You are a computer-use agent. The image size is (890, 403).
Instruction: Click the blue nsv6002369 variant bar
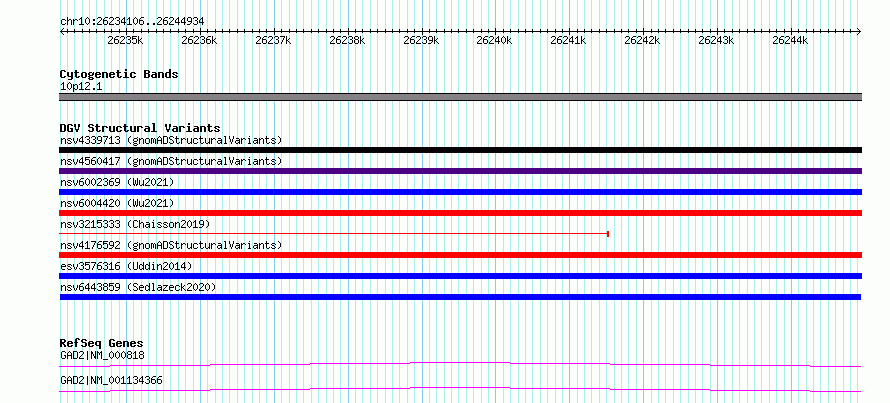460,192
